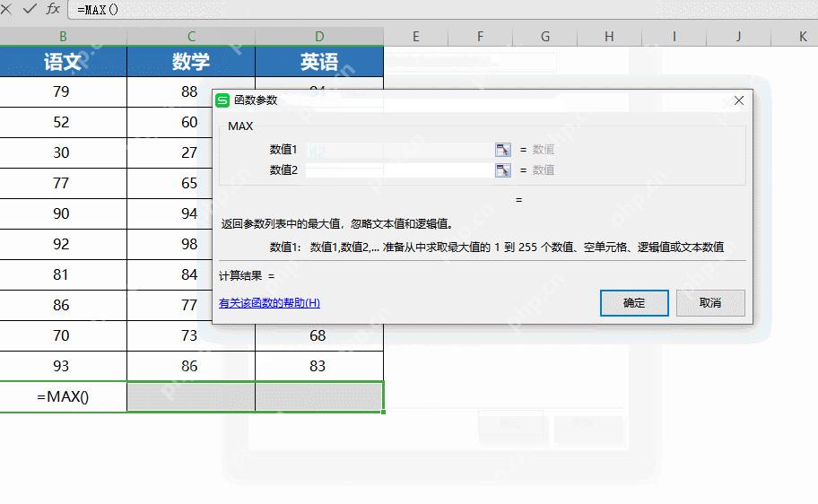The height and width of the screenshot is (504, 818).
Task: Open the 有关该函数的帮助(H) link
Action: click(x=269, y=303)
